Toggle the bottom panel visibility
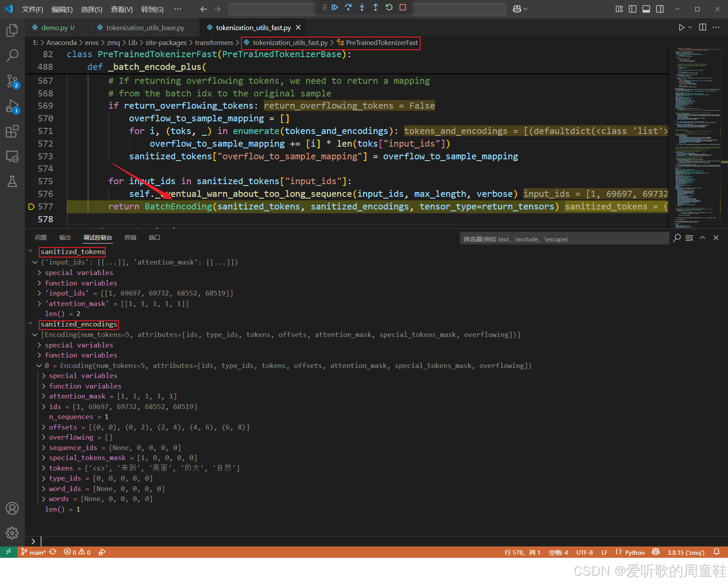The width and height of the screenshot is (728, 584). (x=646, y=9)
